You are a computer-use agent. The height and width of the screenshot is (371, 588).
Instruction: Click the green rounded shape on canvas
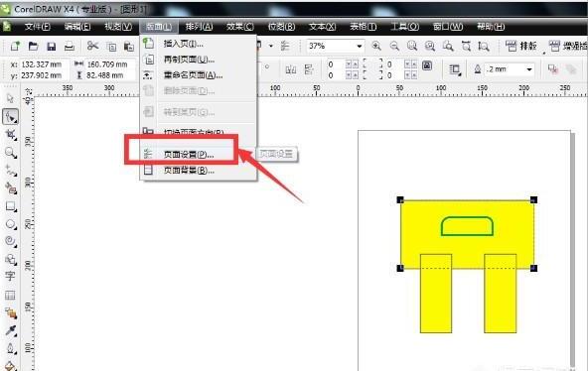(467, 226)
